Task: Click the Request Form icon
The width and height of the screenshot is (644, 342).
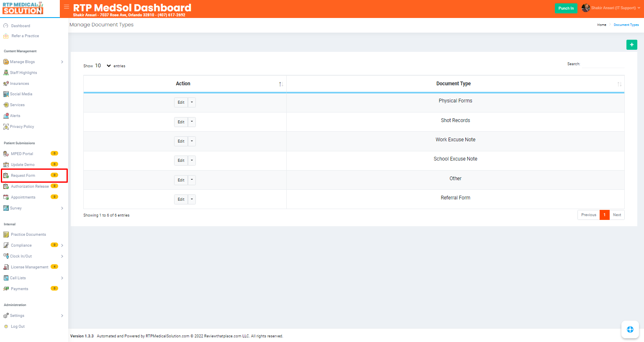Action: 6,176
